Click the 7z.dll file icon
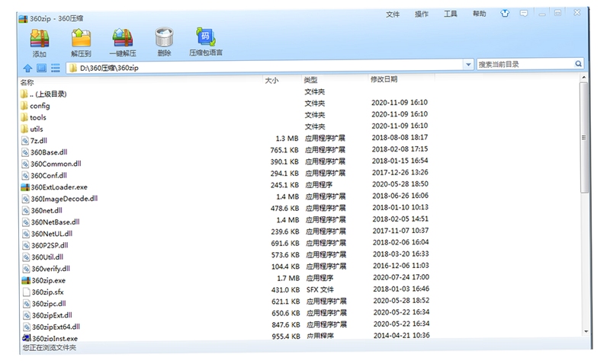This screenshot has height=364, width=610. coord(25,141)
